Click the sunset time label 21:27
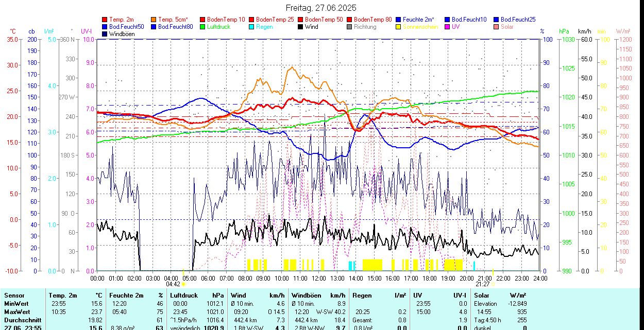Screen dimensions: 644x330 coord(482,284)
